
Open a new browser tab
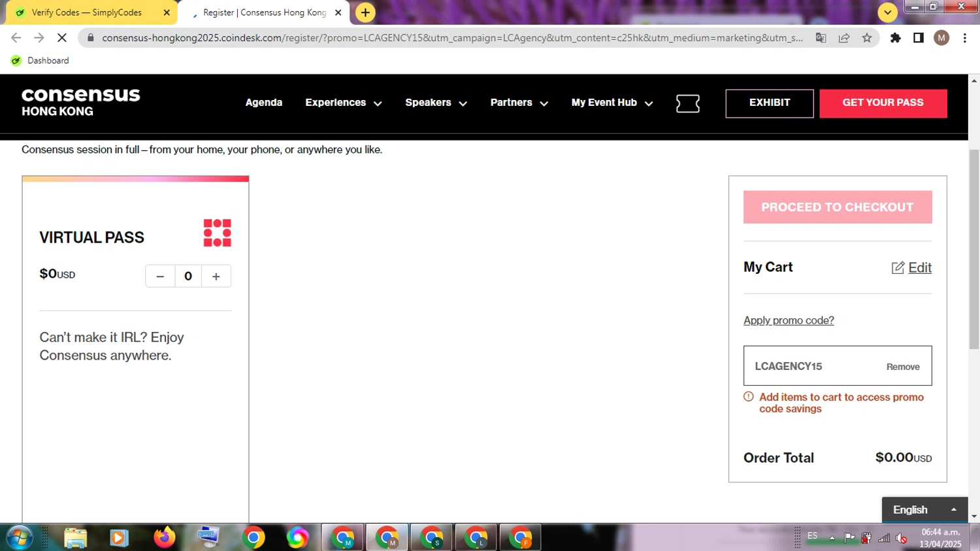tap(365, 12)
